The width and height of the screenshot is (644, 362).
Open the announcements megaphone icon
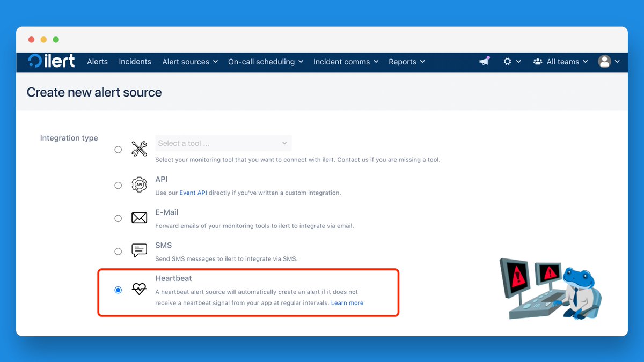pos(485,61)
